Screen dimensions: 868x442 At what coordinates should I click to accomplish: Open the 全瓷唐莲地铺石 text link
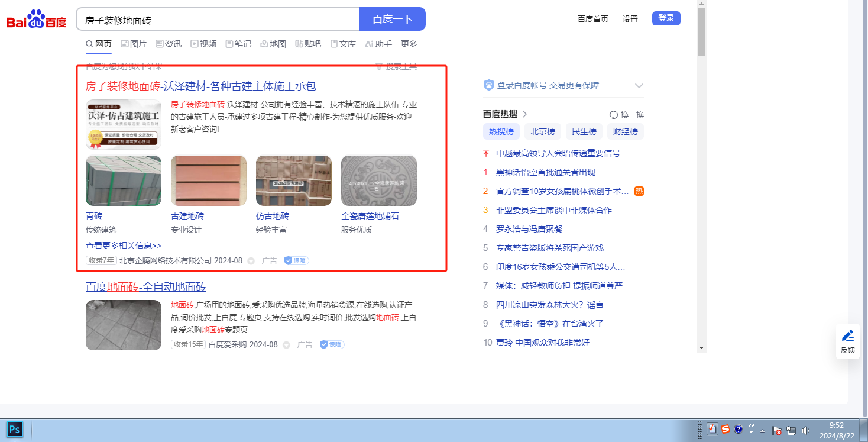click(370, 216)
